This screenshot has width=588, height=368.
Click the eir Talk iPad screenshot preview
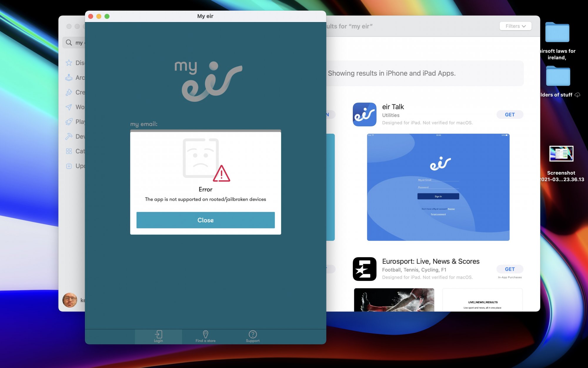pyautogui.click(x=438, y=187)
